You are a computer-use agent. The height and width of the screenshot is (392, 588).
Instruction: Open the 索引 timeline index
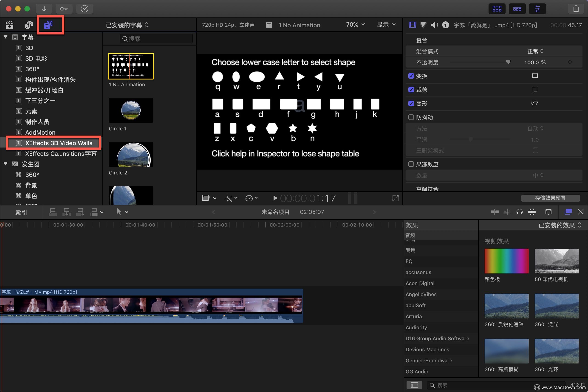coord(21,212)
